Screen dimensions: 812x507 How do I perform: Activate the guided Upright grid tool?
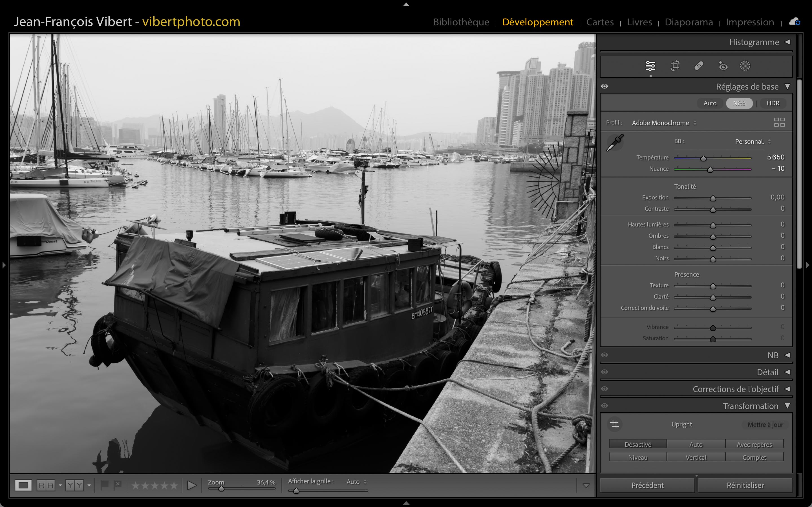click(615, 424)
